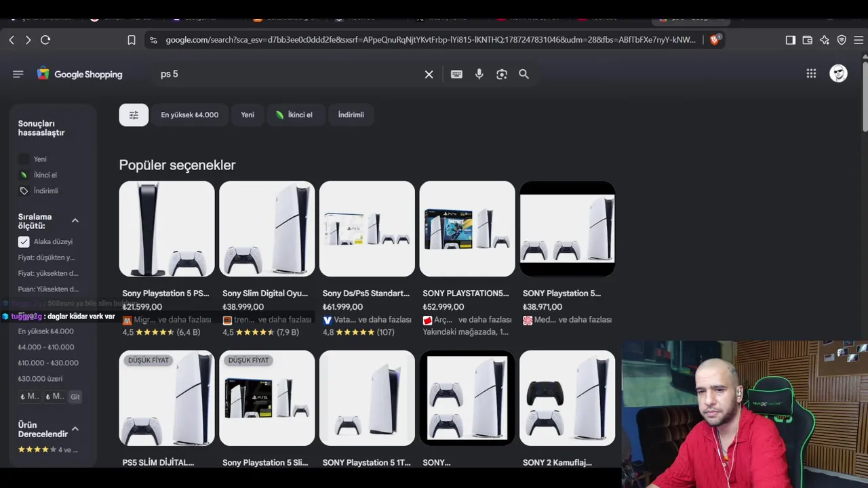Viewport: 868px width, 488px height.
Task: Click the minimum price input field
Action: point(29,396)
